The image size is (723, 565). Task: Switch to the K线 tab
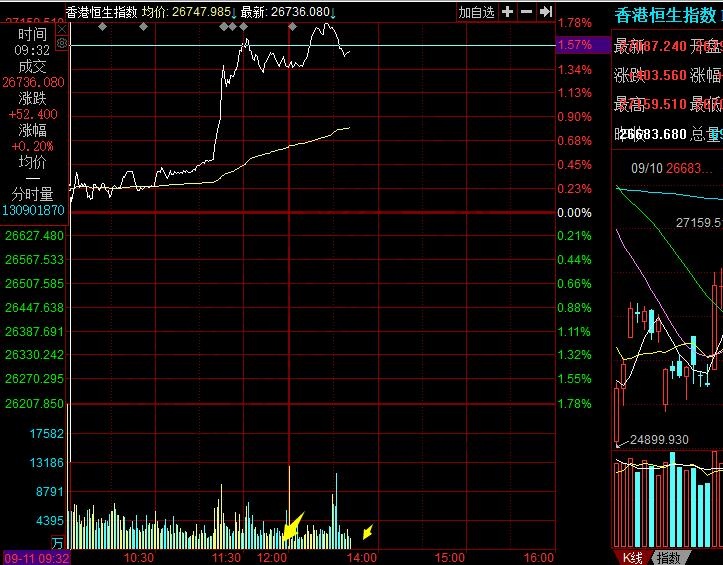pos(632,557)
